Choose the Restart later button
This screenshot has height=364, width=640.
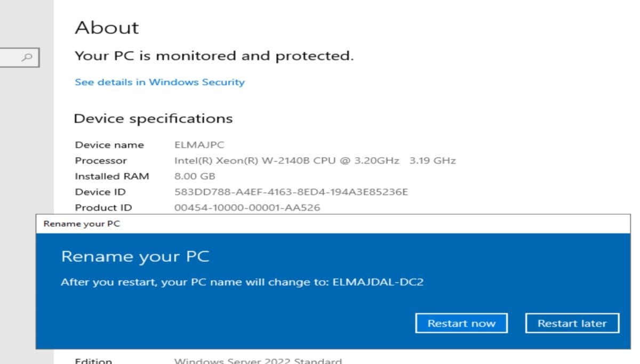[x=572, y=323]
